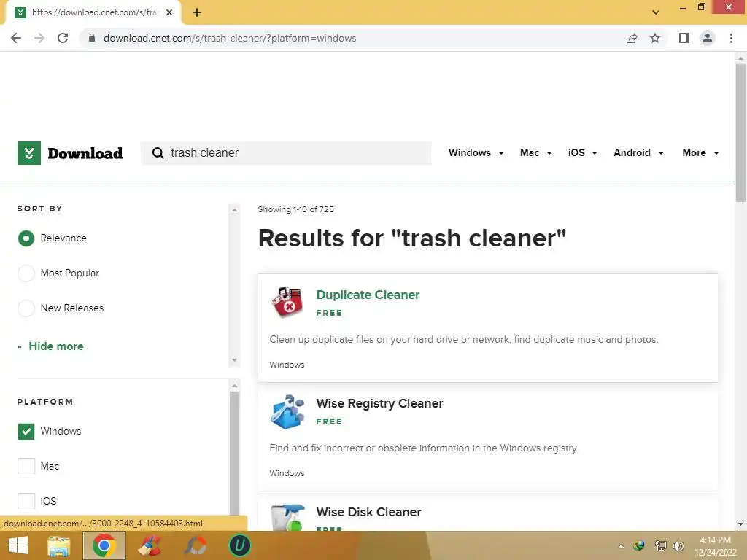Select the New Releases sort option
Viewport: 747px width, 560px height.
[26, 308]
